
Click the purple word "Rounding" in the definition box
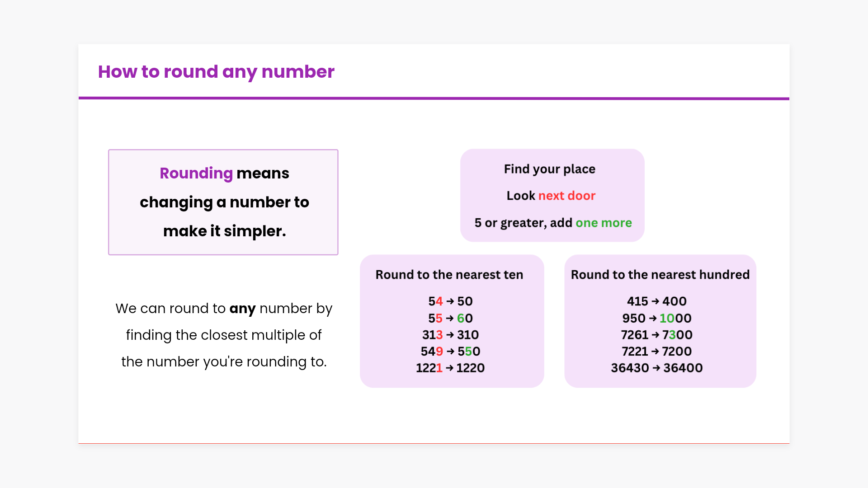pos(196,174)
